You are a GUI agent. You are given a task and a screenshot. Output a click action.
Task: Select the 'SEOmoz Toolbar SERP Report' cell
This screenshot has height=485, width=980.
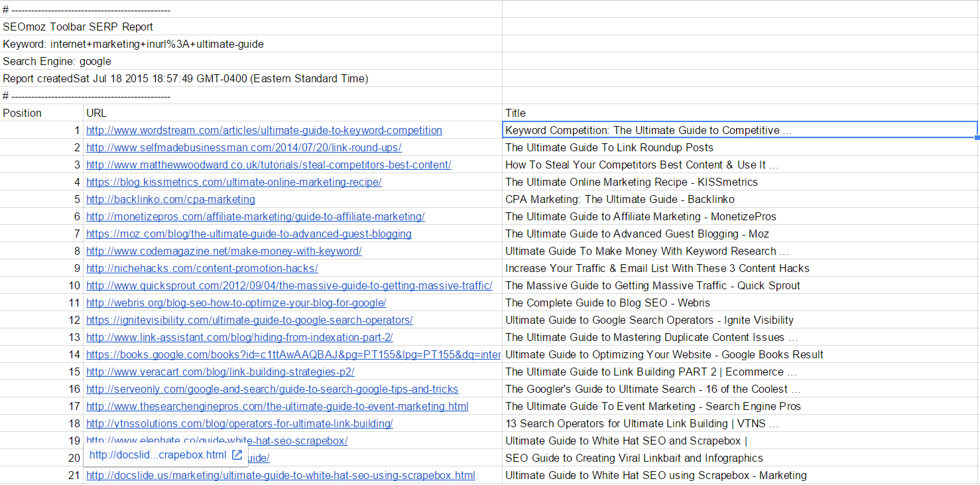251,27
